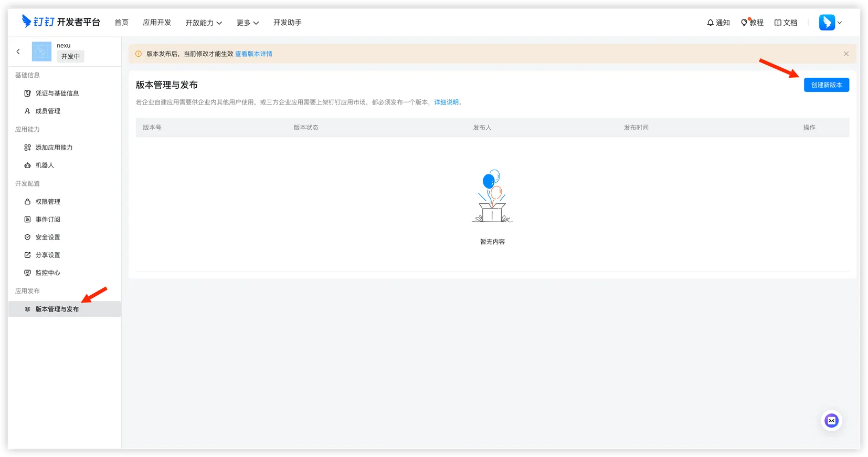Expand the 更多 dropdown menu
Image resolution: width=868 pixels, height=457 pixels.
[248, 23]
